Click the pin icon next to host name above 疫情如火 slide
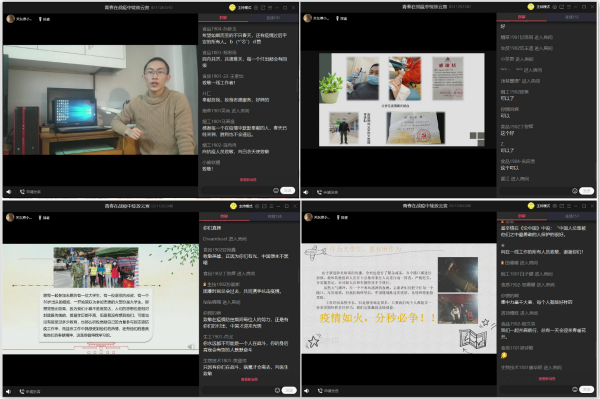Screen dimensions: 600x399 click(338, 217)
